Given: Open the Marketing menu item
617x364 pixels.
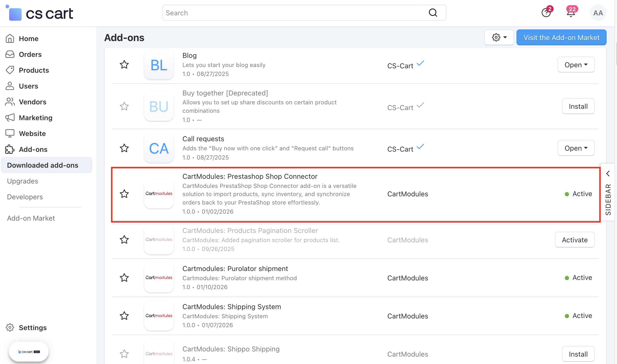Looking at the screenshot, I should [x=36, y=118].
